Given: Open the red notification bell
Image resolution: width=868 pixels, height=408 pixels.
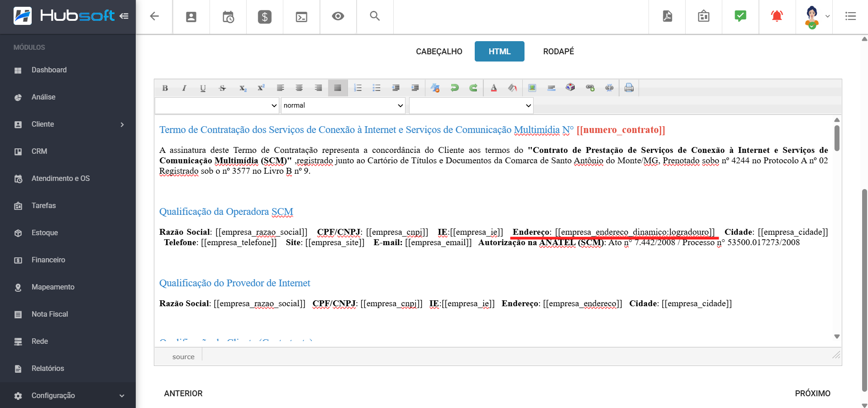Looking at the screenshot, I should [777, 17].
